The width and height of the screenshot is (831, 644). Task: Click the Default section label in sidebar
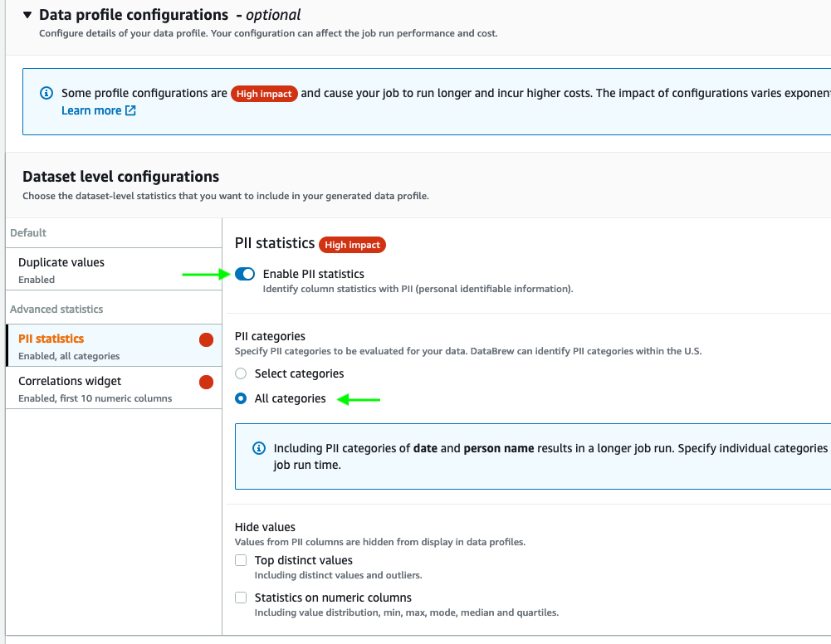(x=28, y=233)
